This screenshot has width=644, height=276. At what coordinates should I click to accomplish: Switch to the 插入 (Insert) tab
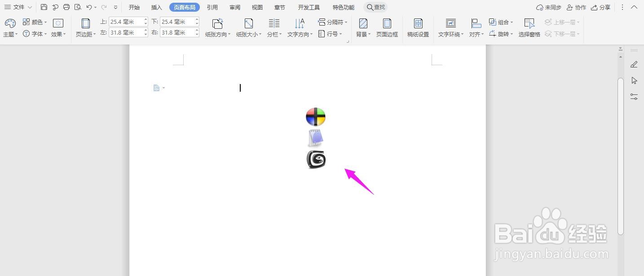tap(157, 7)
